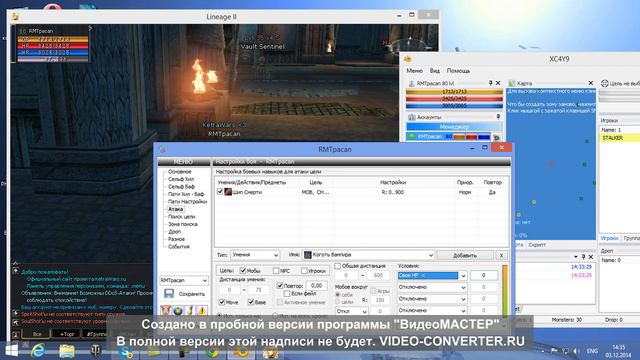640x360 pixels.
Task: Pin the Аккаунты panel
Action: tap(498, 117)
